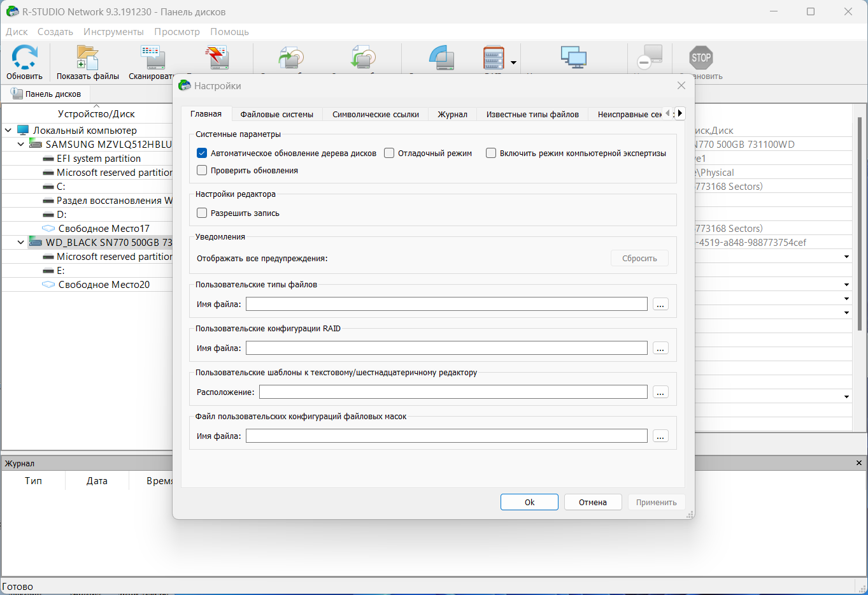The image size is (868, 595).
Task: Browse for file mask configurations file
Action: click(660, 436)
